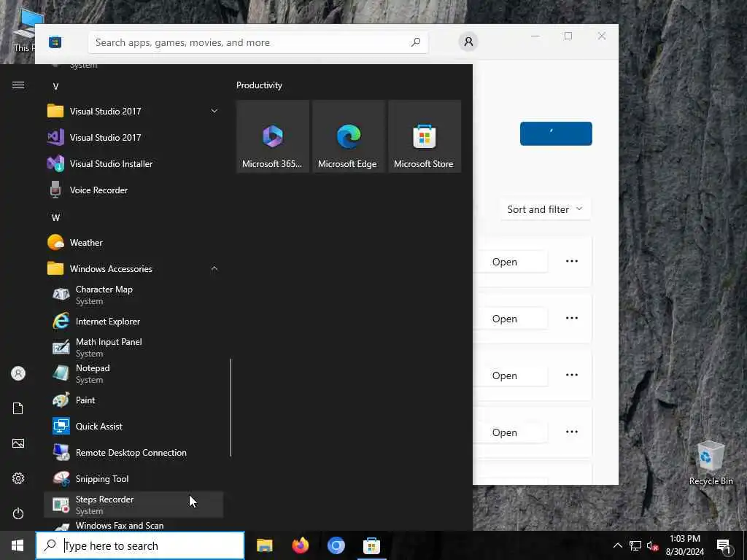The image size is (747, 560).
Task: Open Math Input Panel
Action: pyautogui.click(x=133, y=348)
